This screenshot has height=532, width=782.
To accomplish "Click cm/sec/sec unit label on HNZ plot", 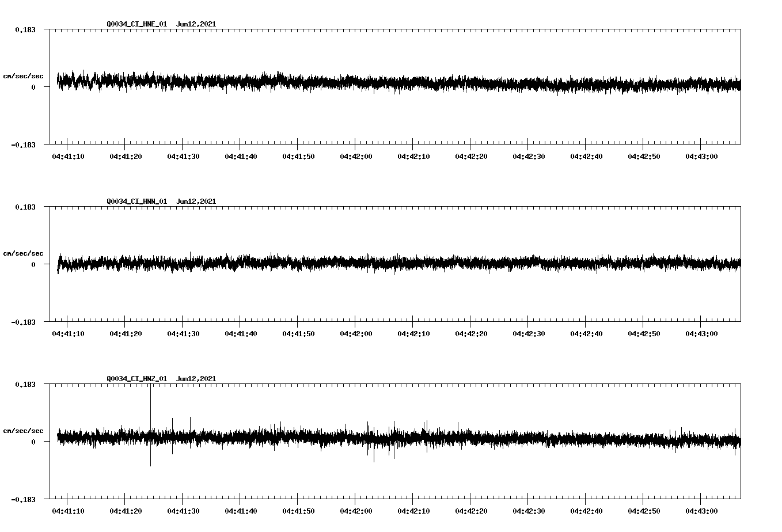I will tap(23, 431).
